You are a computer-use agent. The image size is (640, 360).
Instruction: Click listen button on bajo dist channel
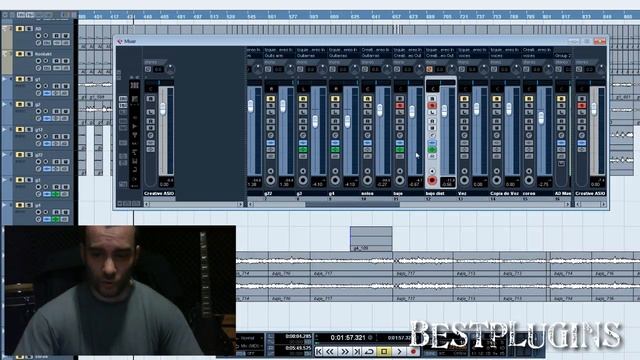tap(432, 112)
